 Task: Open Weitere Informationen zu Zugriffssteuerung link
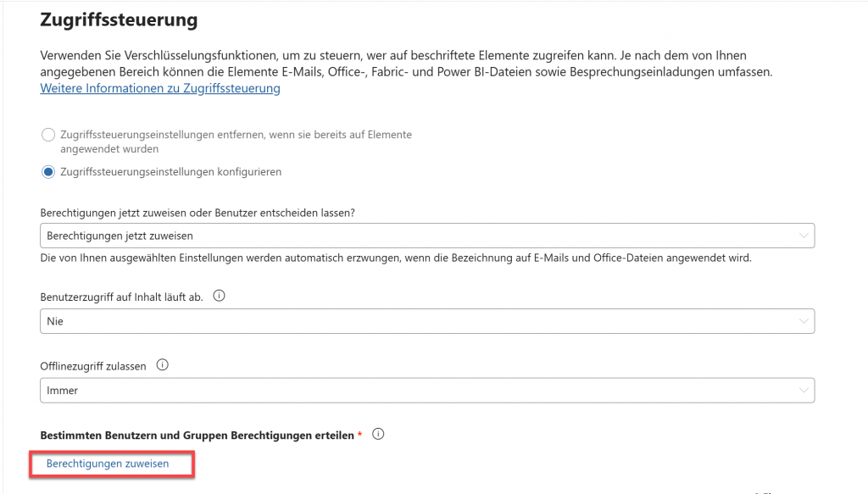click(x=159, y=88)
